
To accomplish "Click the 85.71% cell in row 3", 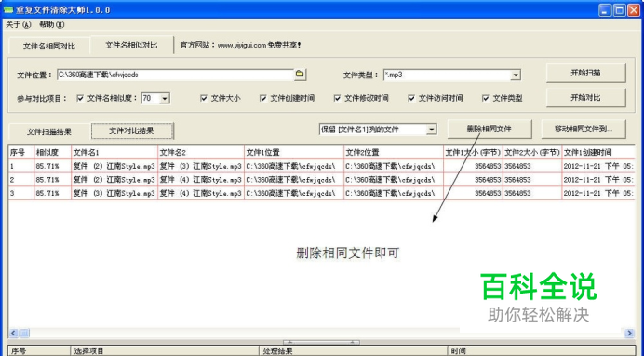I will [x=52, y=193].
